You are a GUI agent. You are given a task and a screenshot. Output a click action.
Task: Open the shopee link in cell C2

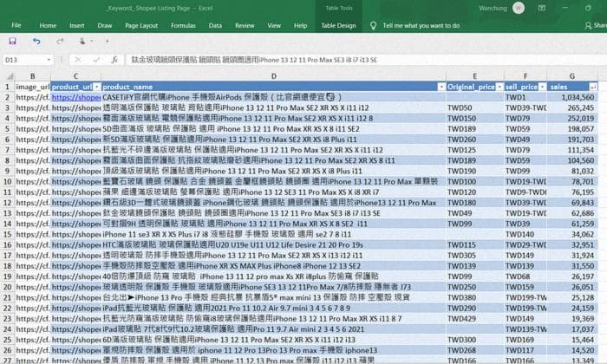point(76,97)
